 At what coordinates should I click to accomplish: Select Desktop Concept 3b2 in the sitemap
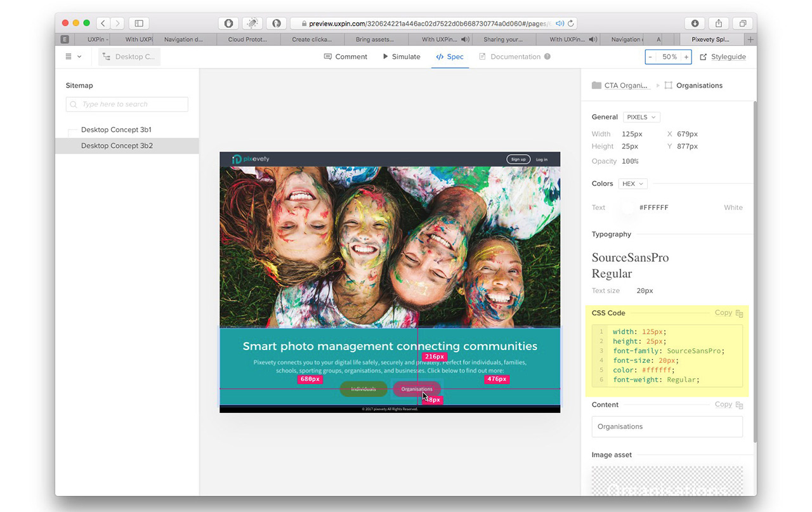(127, 145)
